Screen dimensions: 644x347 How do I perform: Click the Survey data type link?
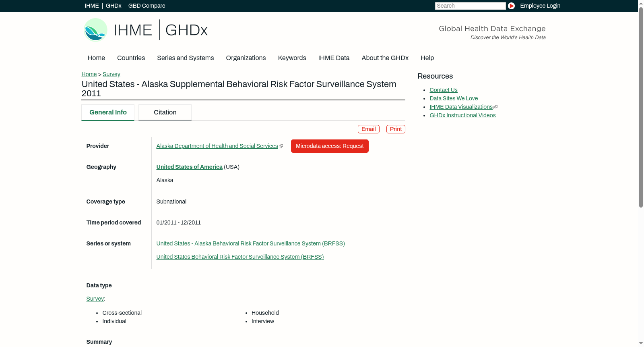click(95, 299)
